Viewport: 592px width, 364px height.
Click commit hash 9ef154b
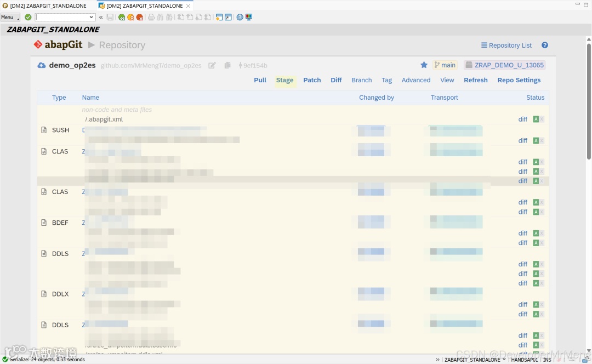click(x=253, y=66)
